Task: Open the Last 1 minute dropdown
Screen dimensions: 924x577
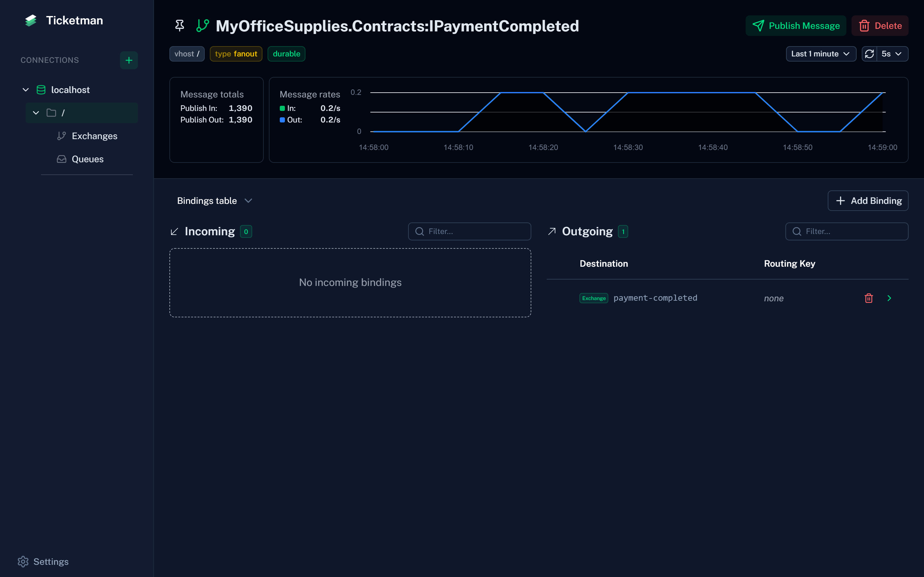Action: 820,54
